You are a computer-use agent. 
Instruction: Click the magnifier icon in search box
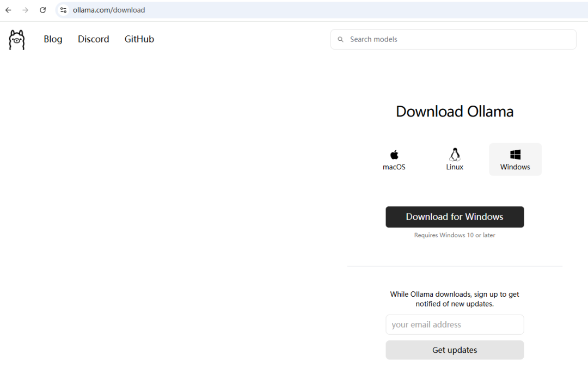point(341,40)
